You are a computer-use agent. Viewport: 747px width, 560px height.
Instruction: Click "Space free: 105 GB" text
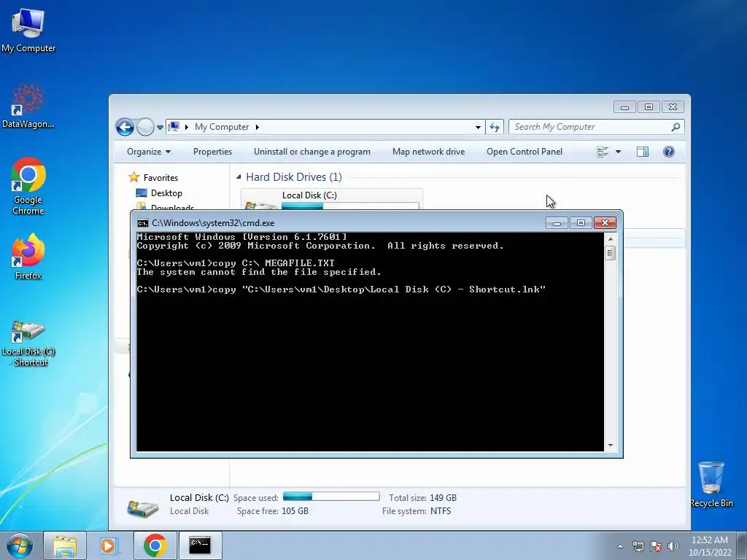(x=273, y=511)
